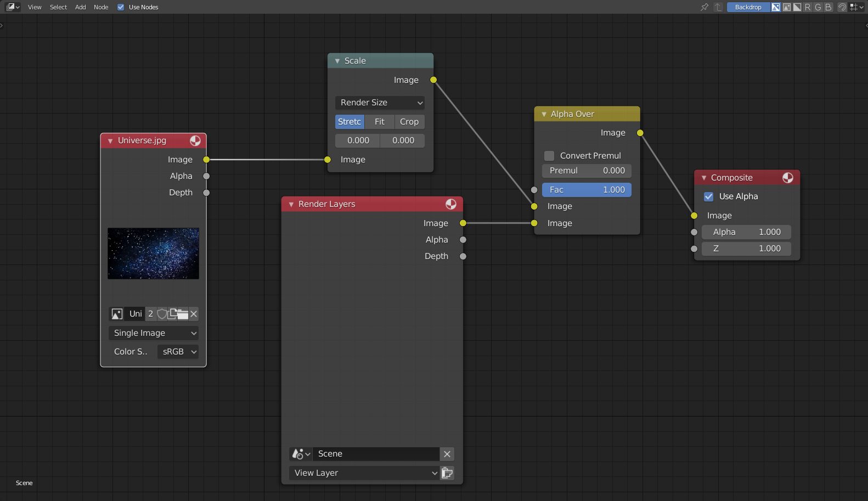The width and height of the screenshot is (868, 501).
Task: Click the pin node tree icon
Action: [x=704, y=7]
